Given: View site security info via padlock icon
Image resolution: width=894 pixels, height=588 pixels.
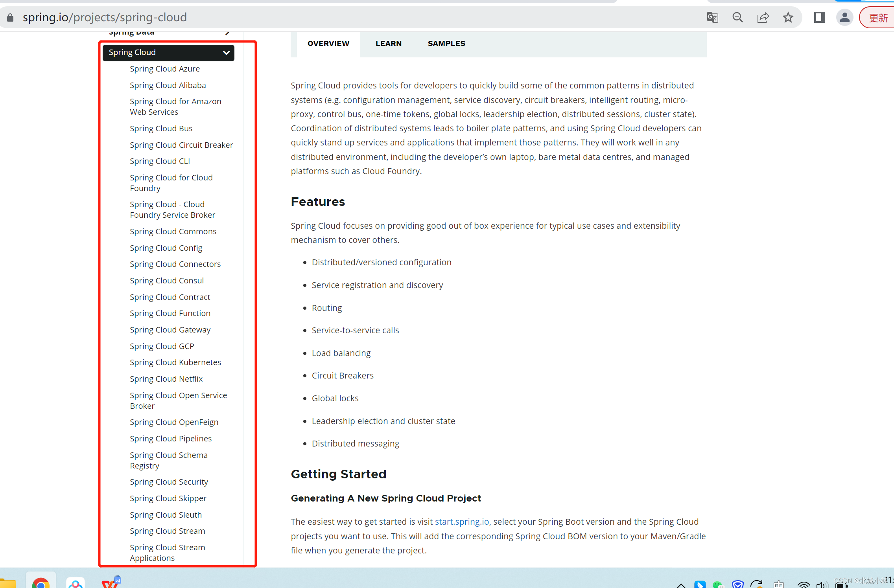Looking at the screenshot, I should (x=11, y=18).
